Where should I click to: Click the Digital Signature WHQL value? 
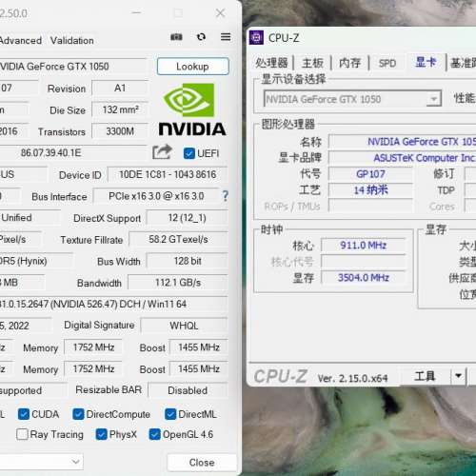tap(184, 326)
